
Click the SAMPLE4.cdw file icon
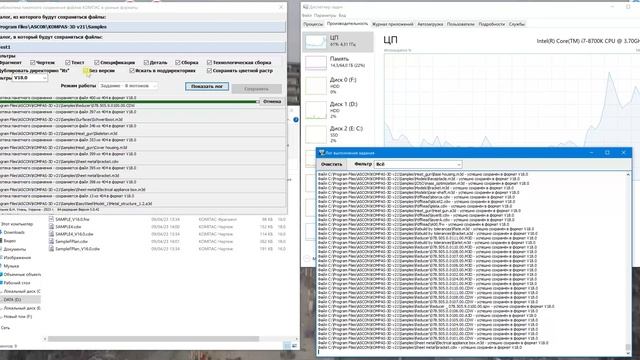click(51, 227)
